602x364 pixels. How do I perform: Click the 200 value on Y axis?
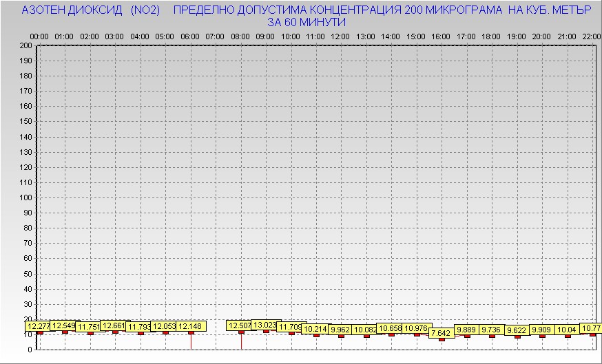26,45
